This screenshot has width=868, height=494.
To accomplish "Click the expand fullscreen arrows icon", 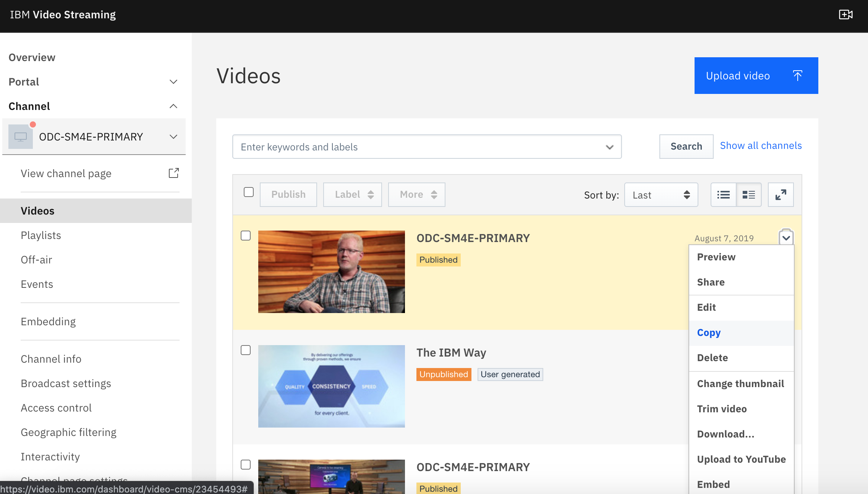I will 781,195.
